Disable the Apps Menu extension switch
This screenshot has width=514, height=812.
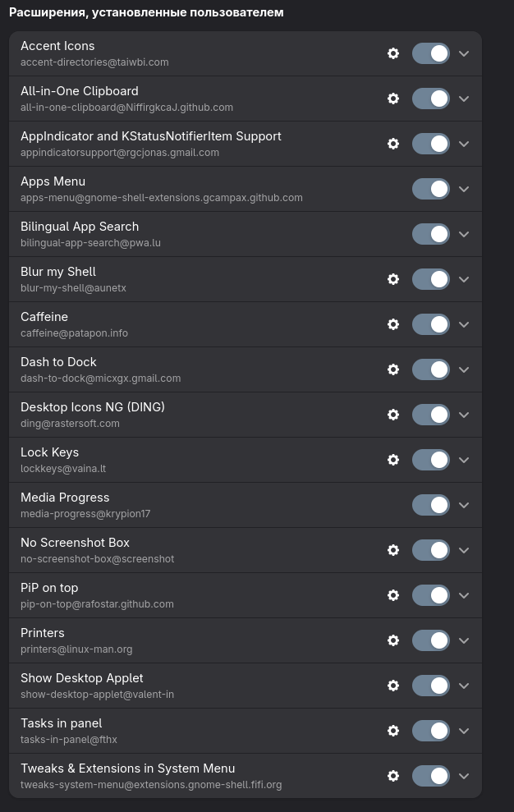(x=431, y=189)
